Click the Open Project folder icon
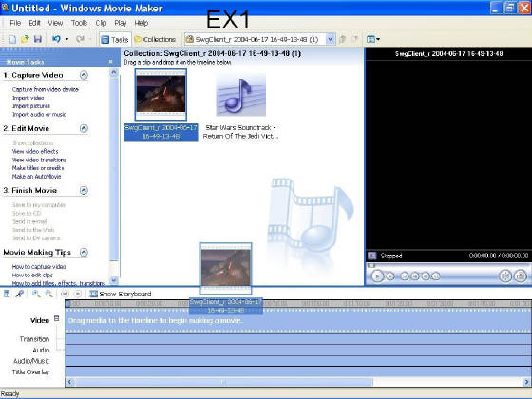The height and width of the screenshot is (399, 532). 25,39
